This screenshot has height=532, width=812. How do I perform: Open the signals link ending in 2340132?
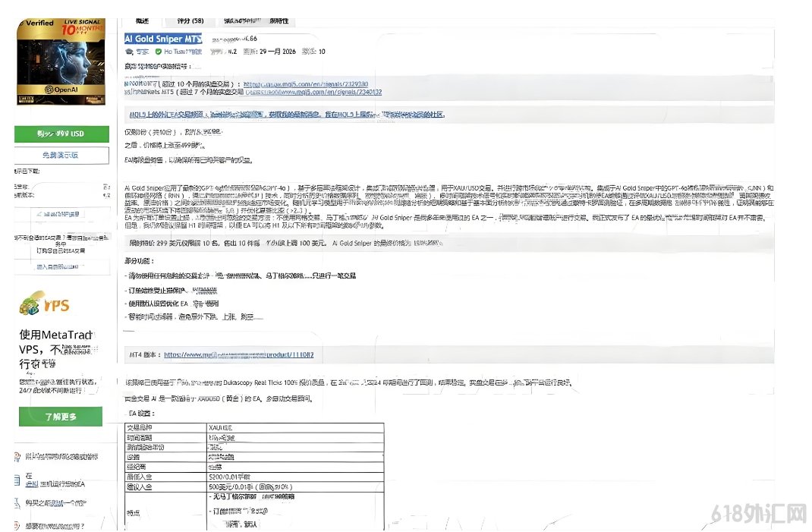click(x=313, y=92)
